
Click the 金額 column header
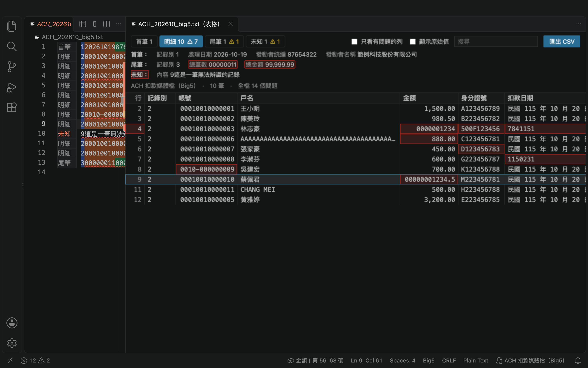click(x=429, y=98)
